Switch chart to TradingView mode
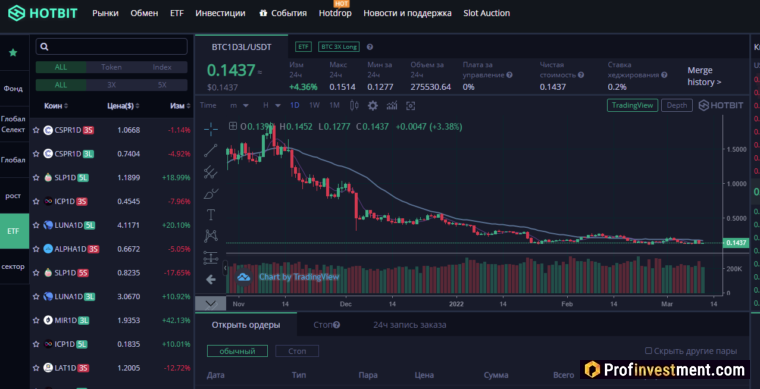Image resolution: width=760 pixels, height=389 pixels. tap(632, 105)
